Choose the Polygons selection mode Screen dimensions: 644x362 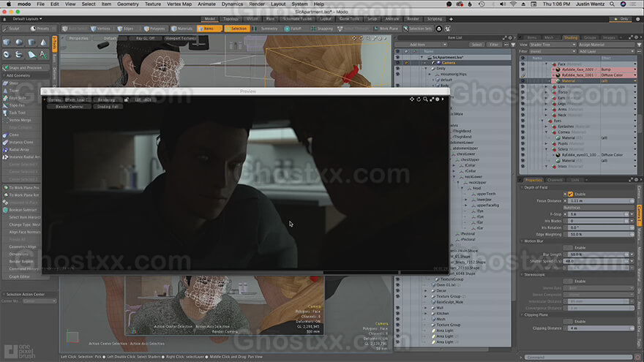pyautogui.click(x=154, y=29)
